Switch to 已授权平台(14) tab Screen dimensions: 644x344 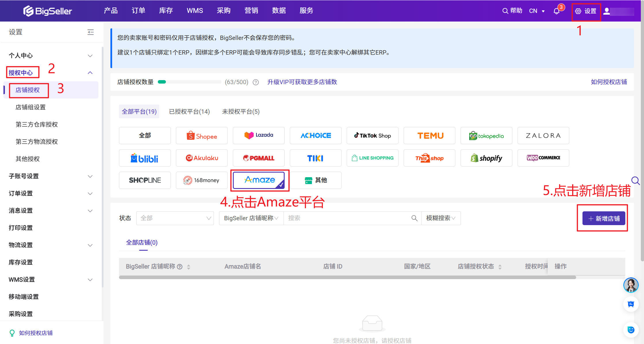(x=189, y=111)
